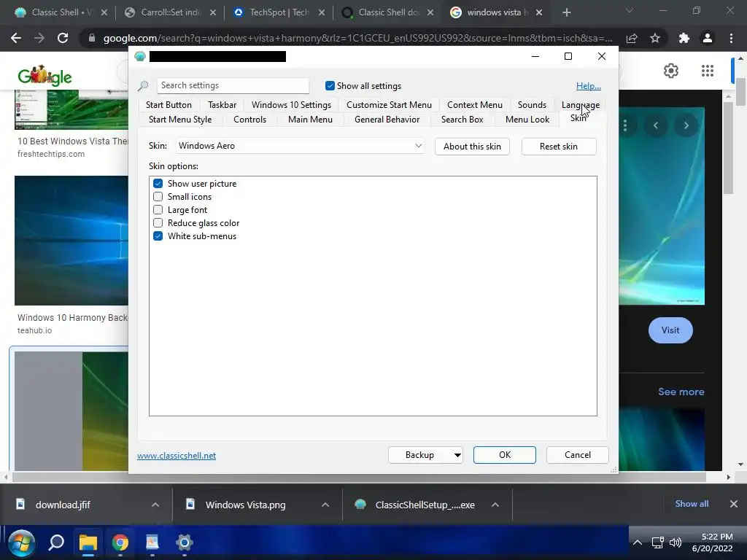Open image preview three-dot menu

[x=625, y=125]
